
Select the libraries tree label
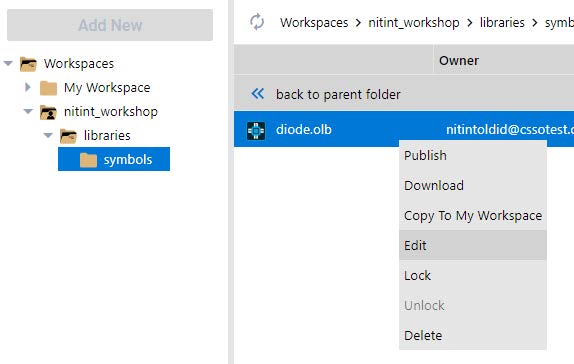[x=107, y=135]
